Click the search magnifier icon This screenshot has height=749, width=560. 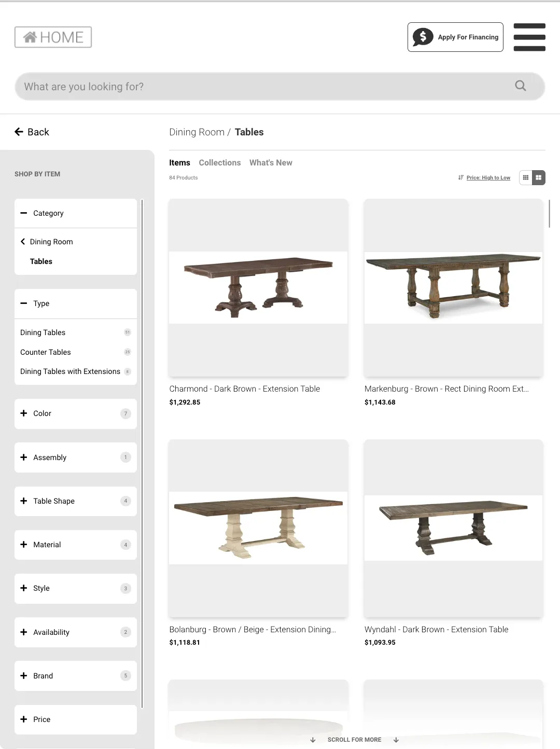521,86
